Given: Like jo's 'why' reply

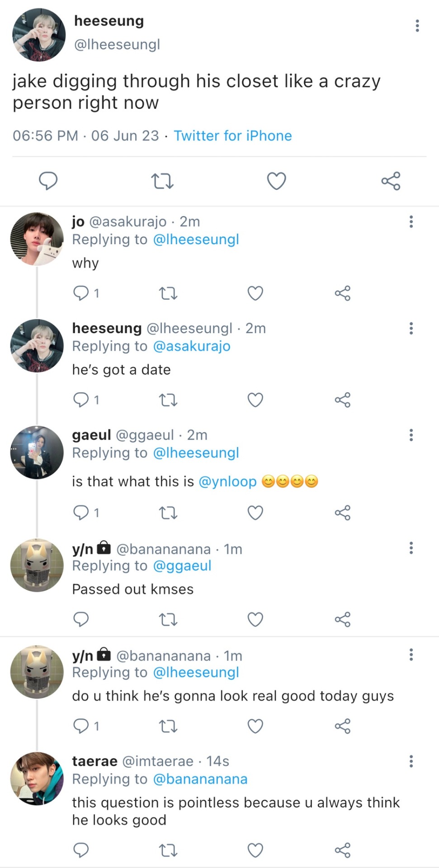Looking at the screenshot, I should point(255,293).
